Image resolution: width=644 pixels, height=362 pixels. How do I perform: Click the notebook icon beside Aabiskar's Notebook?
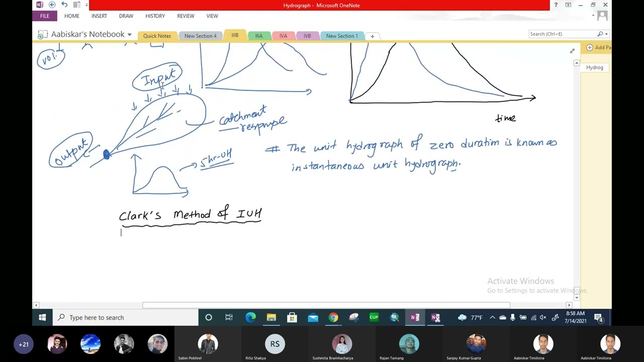coord(43,35)
